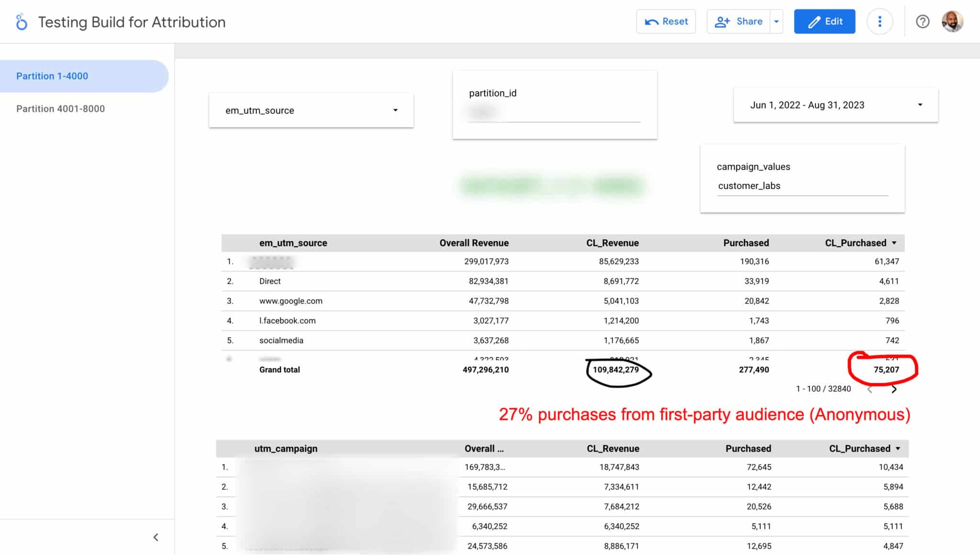Select the Partition 1-4000 page
Image resolution: width=980 pixels, height=555 pixels.
click(52, 76)
